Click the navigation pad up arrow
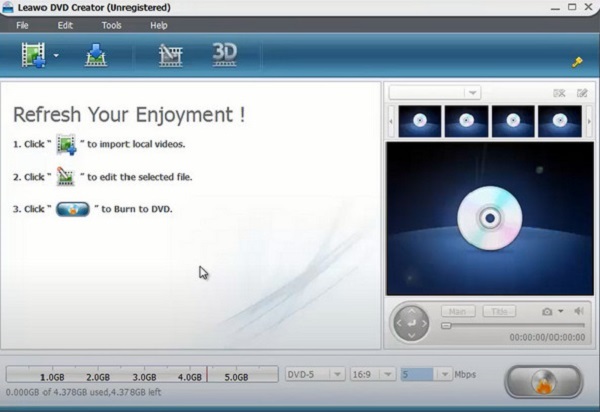This screenshot has width=600, height=412. pos(411,311)
